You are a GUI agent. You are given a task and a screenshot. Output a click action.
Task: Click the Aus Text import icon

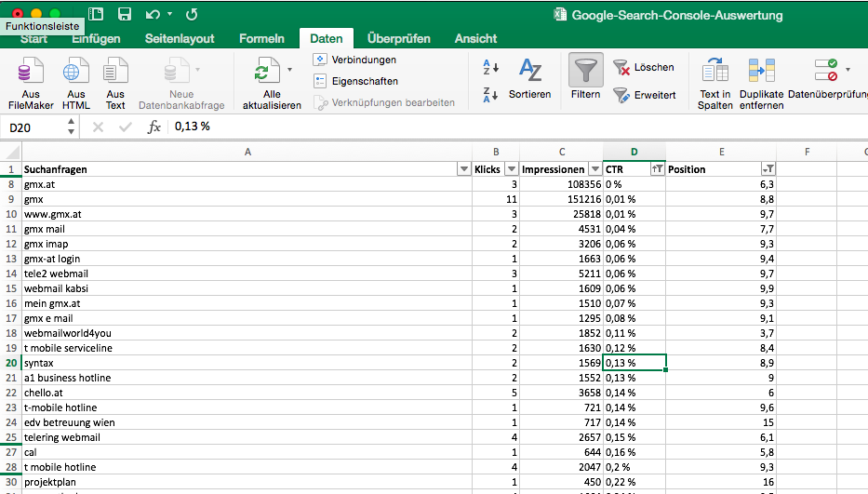click(115, 72)
